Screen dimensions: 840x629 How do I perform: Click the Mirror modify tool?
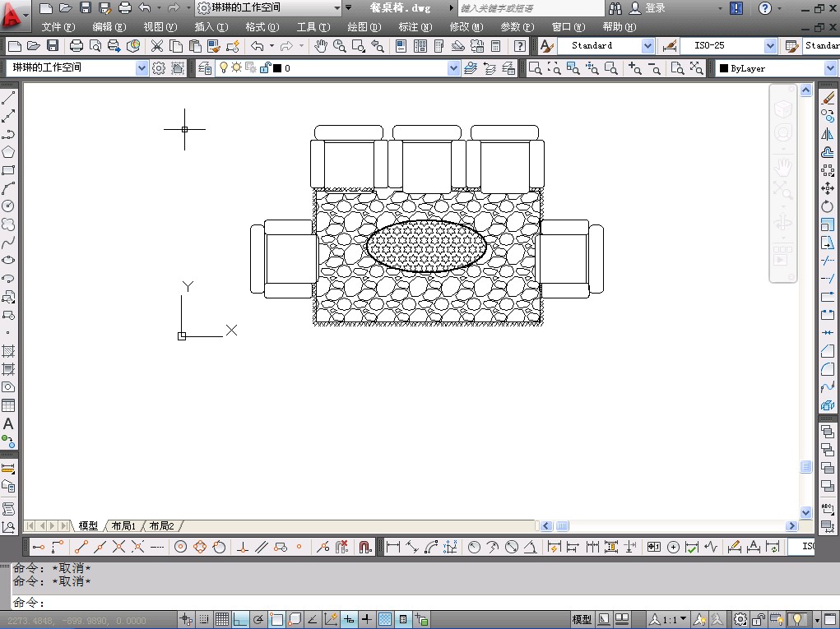pos(828,134)
